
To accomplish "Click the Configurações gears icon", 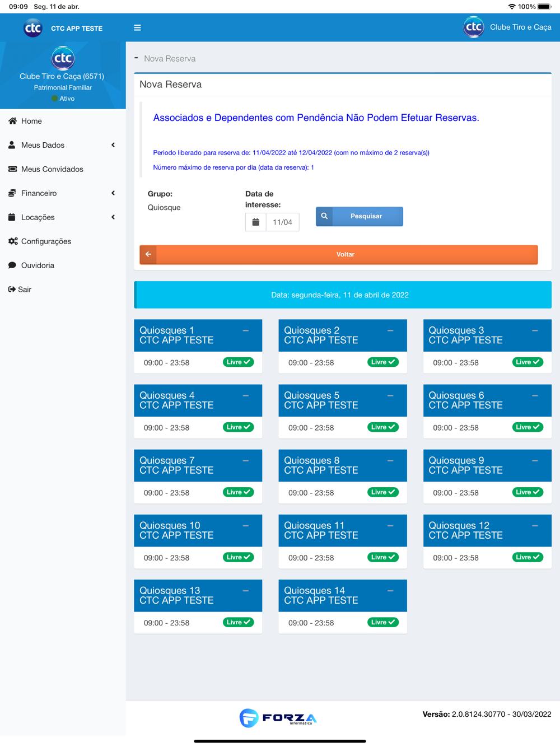I will (13, 241).
